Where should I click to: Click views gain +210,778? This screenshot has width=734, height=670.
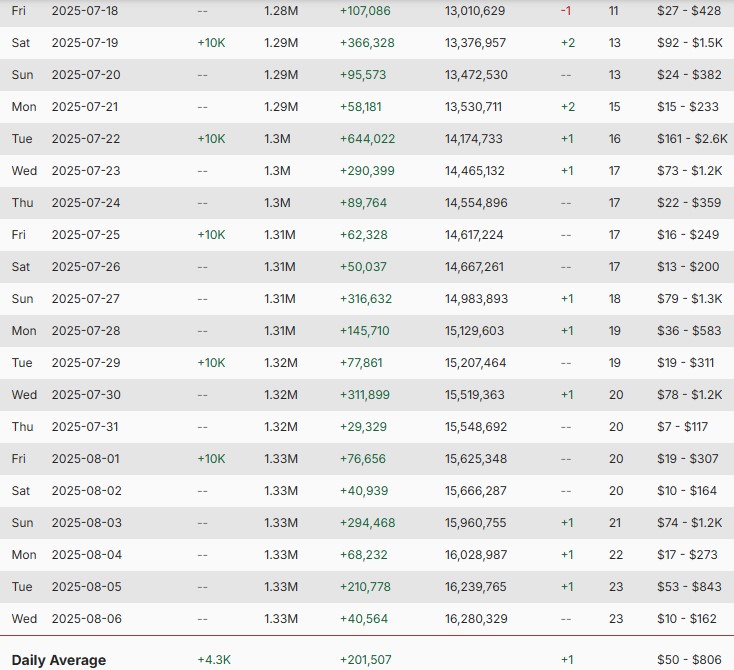click(x=365, y=587)
